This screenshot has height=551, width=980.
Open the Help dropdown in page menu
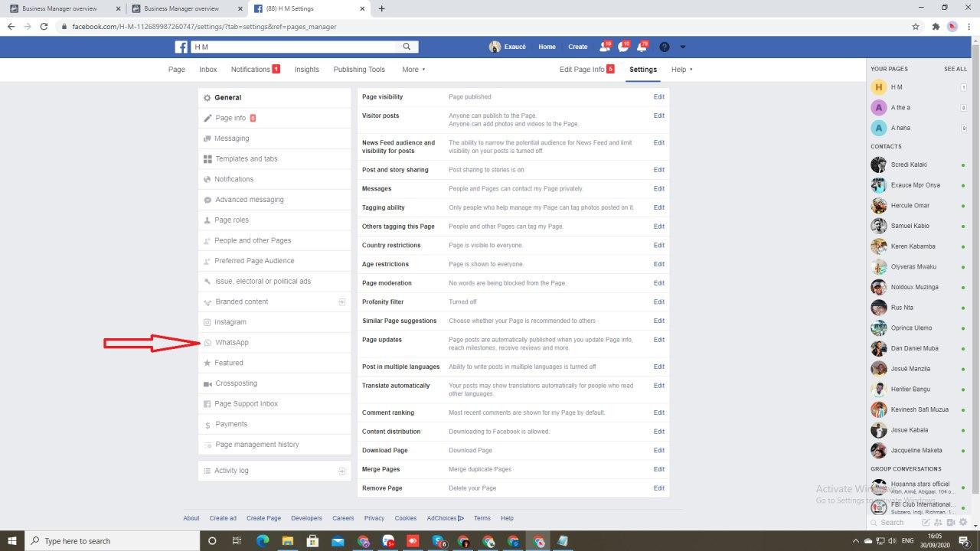pyautogui.click(x=681, y=70)
